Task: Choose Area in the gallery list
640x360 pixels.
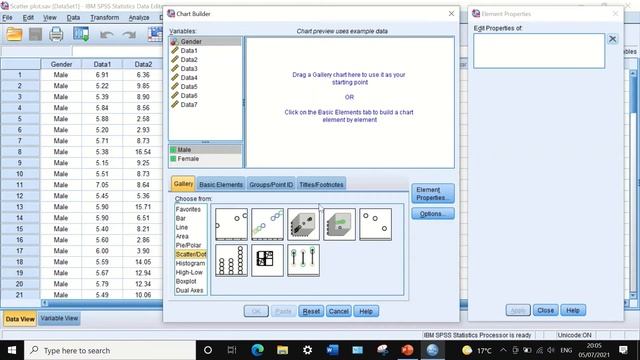Action: pyautogui.click(x=182, y=236)
